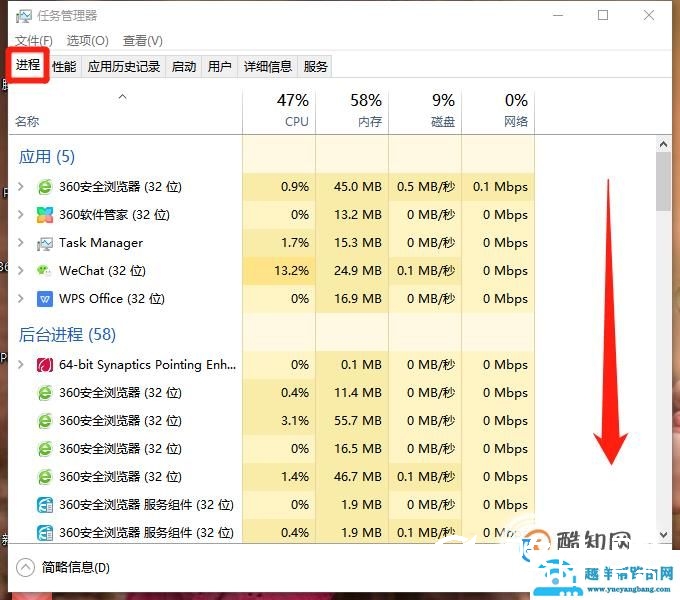The height and width of the screenshot is (600, 680).
Task: Toggle sort order via arrow above 名称
Action: pos(123,97)
